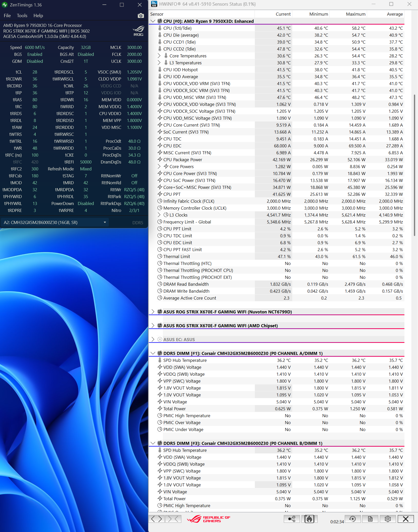Screen dimensions: 418x532
Task: Click the disabled sensor icon beside ASUS EC: ASUS
Action: [x=160, y=339]
